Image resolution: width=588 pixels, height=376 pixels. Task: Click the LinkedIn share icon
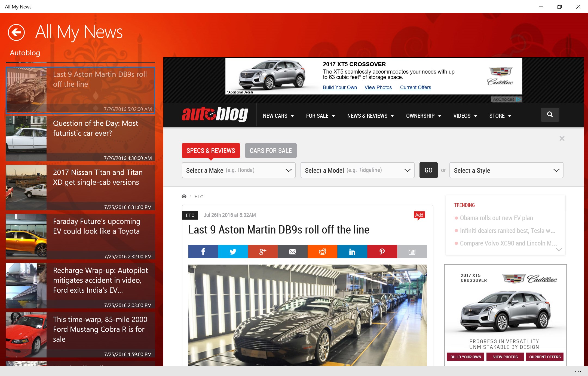(352, 251)
